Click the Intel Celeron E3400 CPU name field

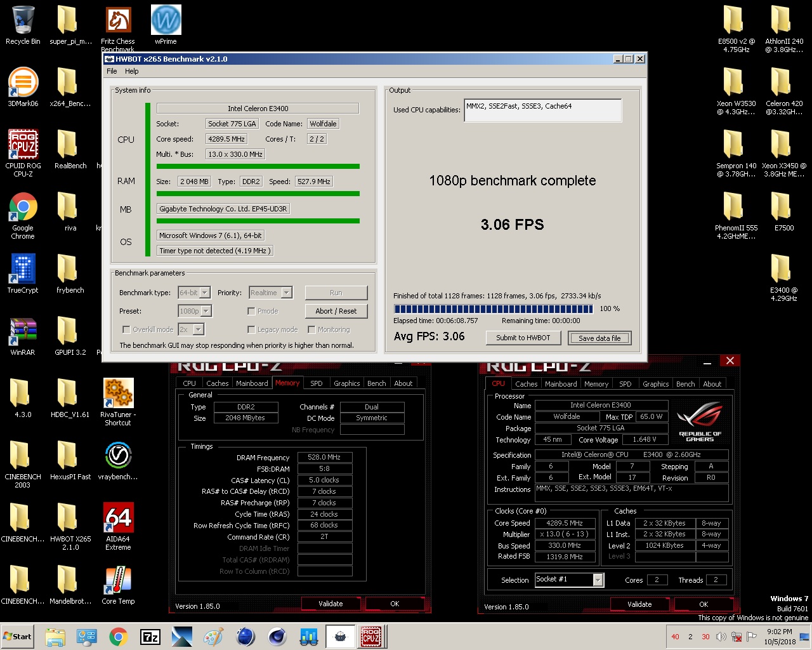[258, 109]
